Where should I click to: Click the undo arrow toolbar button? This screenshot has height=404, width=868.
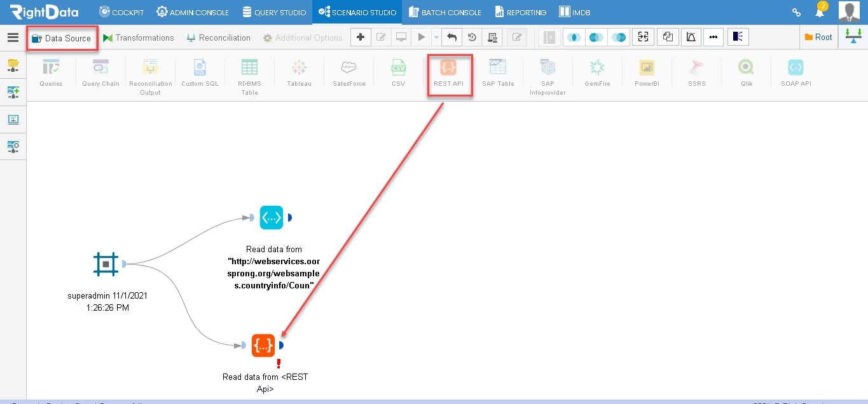[451, 37]
